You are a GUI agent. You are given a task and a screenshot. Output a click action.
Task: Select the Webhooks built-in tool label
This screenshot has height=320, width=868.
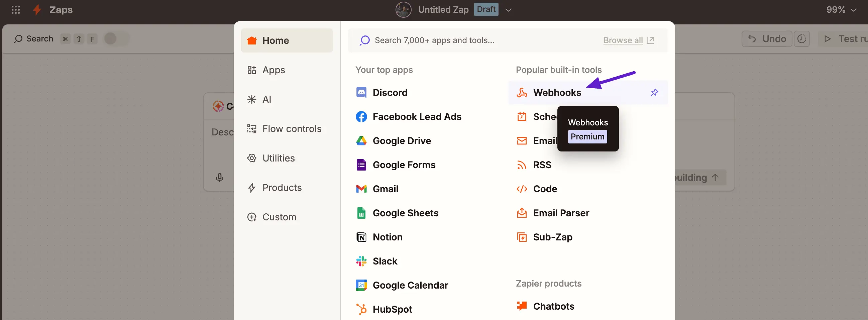click(x=557, y=92)
